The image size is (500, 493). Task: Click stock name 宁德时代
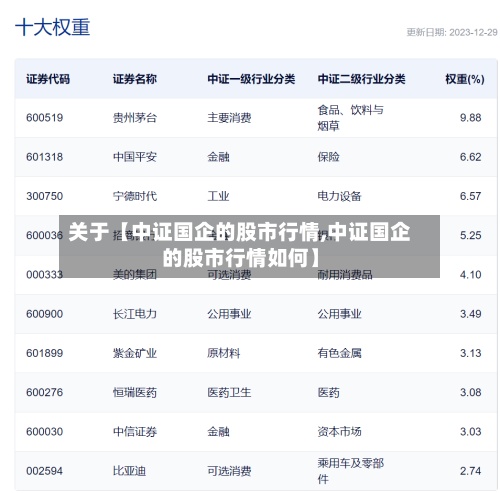click(135, 196)
